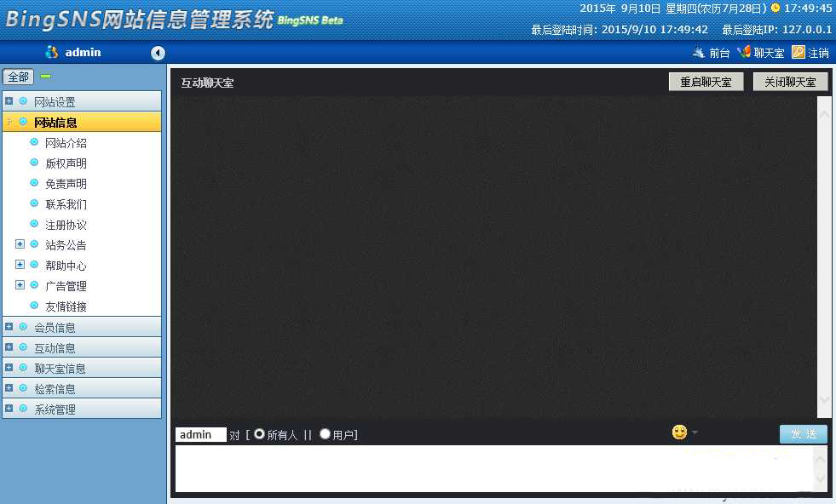Click the 前台 front-site icon in top bar
Screen dimensions: 836x504
coord(699,52)
